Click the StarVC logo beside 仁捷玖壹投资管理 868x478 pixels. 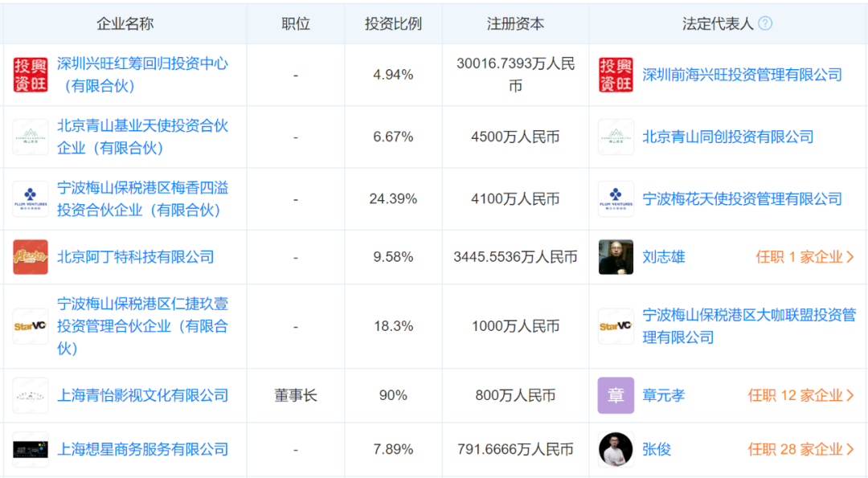[31, 326]
